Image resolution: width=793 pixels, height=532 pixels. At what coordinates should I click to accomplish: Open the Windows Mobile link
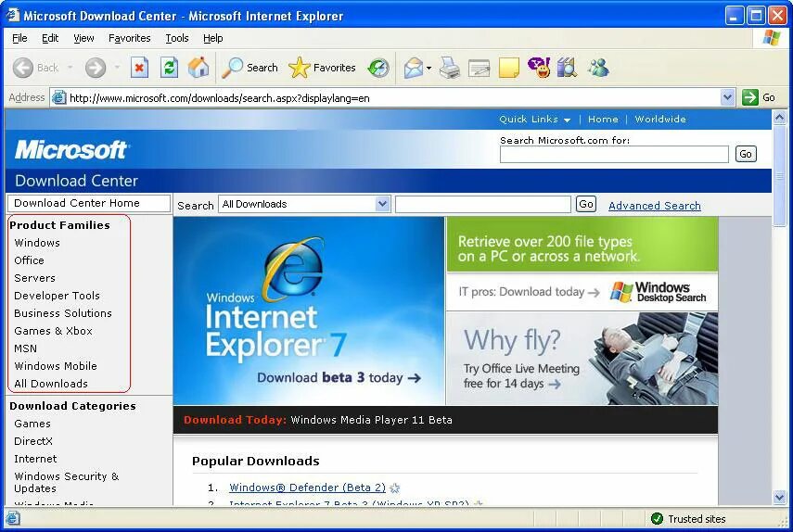(55, 366)
